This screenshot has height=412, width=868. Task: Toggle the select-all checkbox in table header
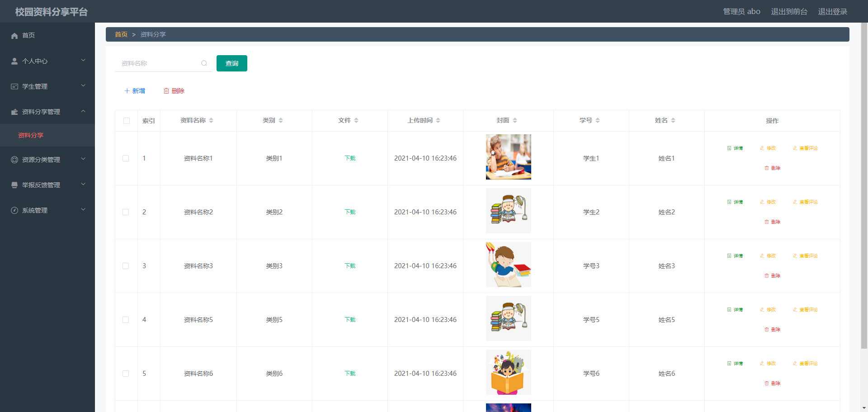(x=127, y=121)
